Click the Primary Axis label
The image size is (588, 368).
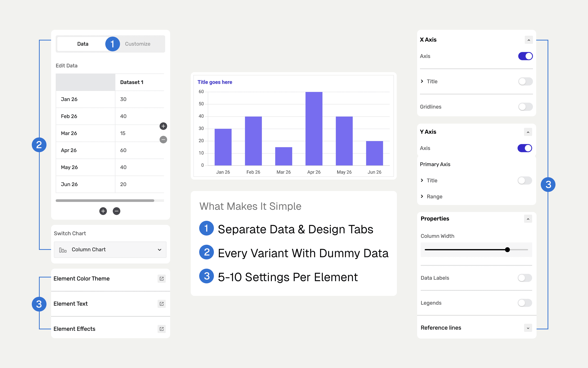pos(435,164)
